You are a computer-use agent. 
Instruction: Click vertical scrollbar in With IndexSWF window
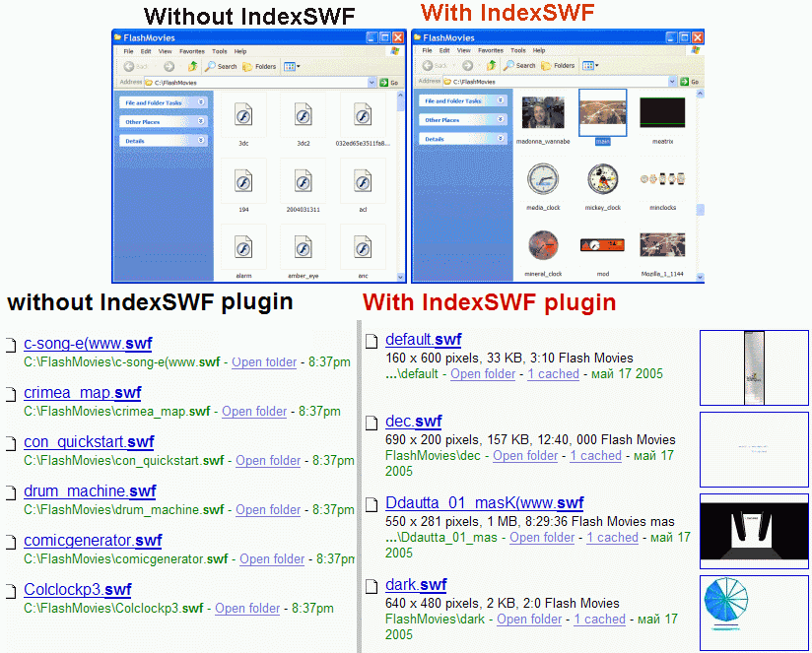coord(700,185)
